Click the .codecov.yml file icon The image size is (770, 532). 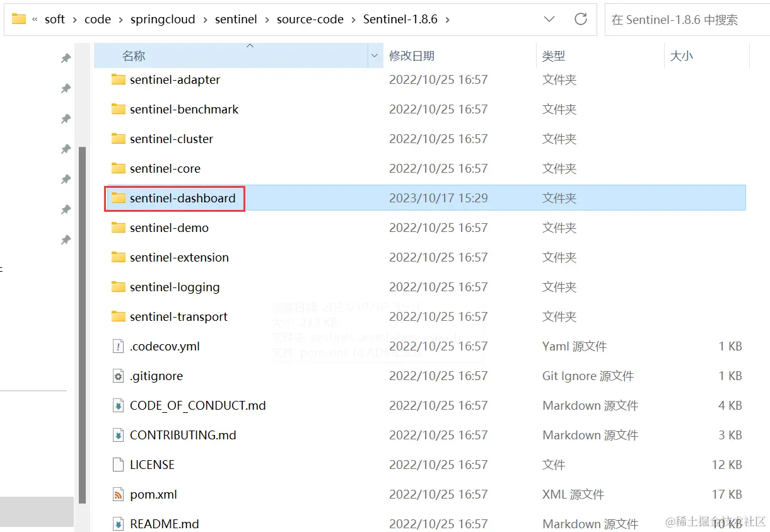118,346
